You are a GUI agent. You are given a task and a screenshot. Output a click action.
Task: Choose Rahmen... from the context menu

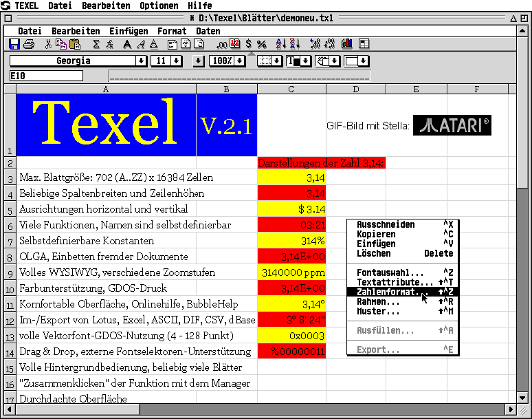403,301
